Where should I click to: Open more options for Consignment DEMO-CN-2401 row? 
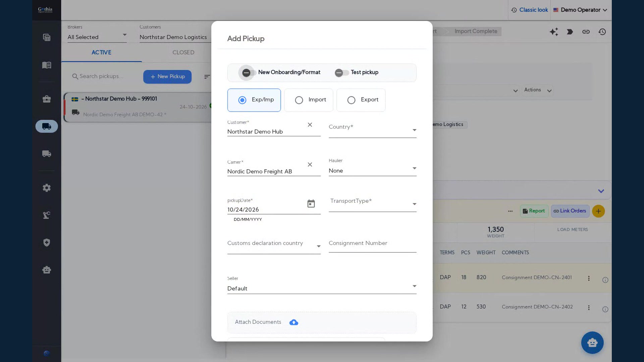pyautogui.click(x=589, y=278)
